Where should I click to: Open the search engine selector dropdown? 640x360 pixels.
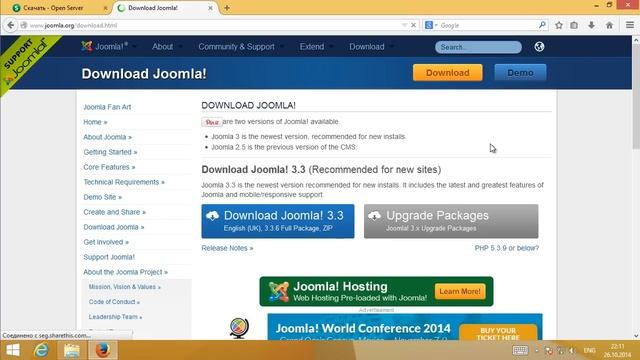pyautogui.click(x=431, y=25)
